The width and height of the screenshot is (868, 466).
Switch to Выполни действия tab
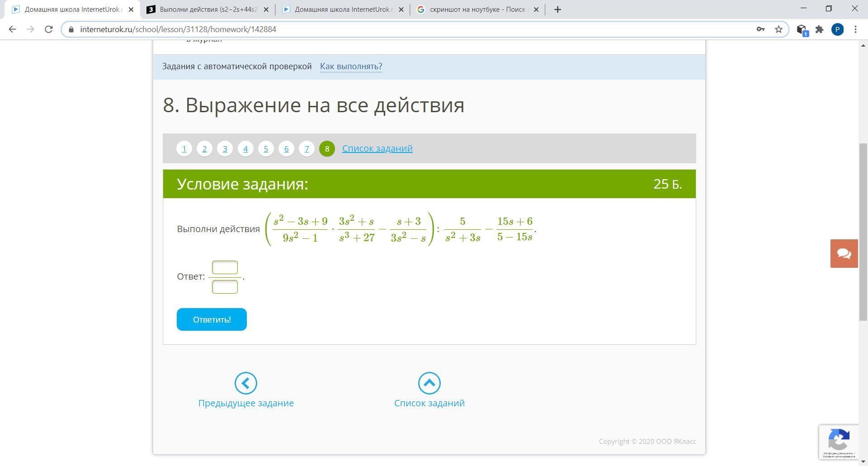(x=208, y=10)
